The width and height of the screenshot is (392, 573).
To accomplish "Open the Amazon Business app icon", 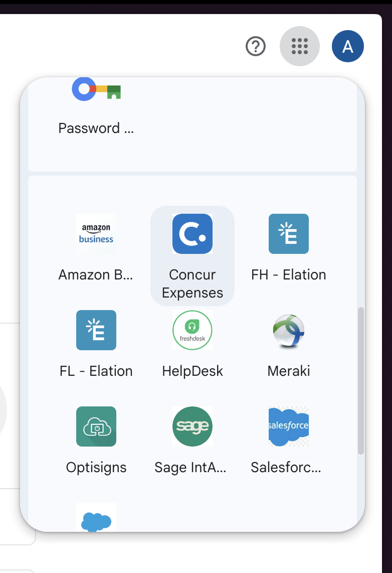I will (96, 234).
